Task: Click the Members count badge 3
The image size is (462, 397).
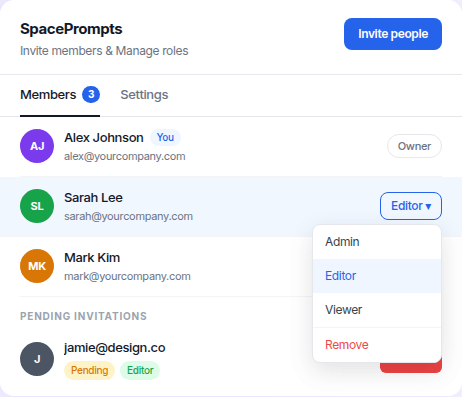Action: [91, 94]
